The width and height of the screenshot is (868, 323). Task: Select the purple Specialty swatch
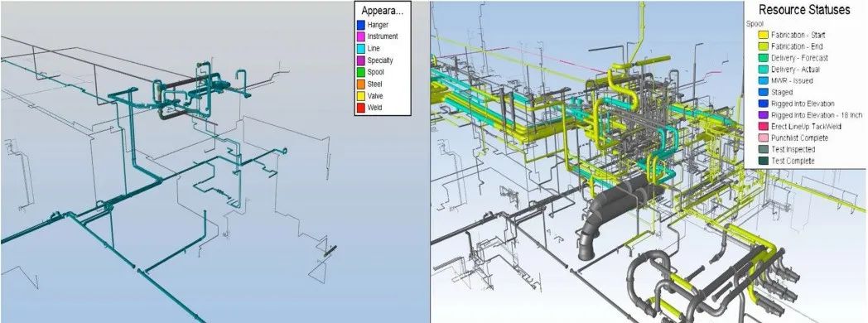pyautogui.click(x=361, y=60)
